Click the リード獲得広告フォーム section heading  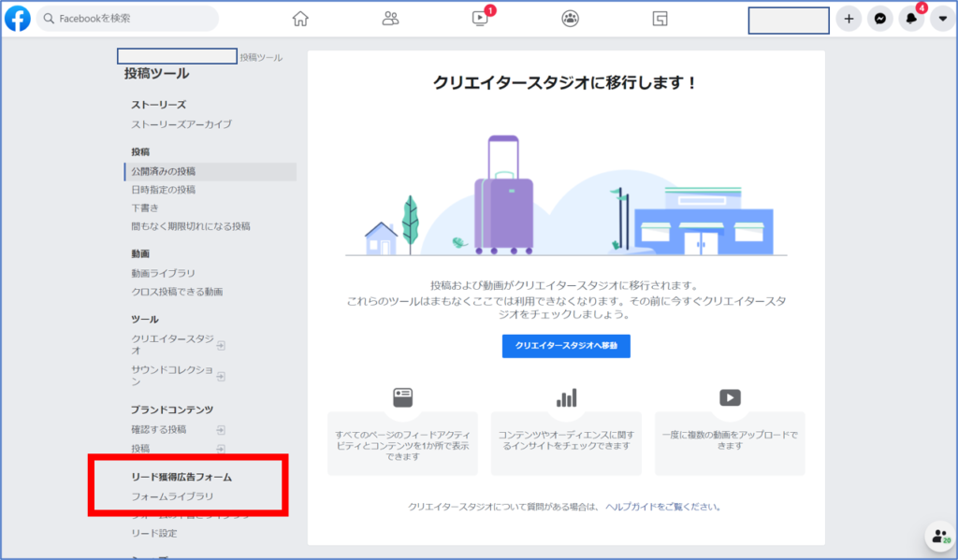tap(181, 477)
